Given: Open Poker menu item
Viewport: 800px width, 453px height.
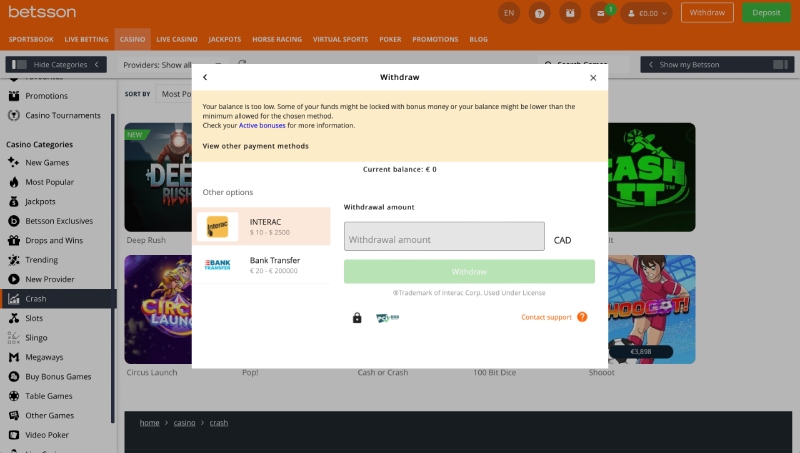Looking at the screenshot, I should tap(390, 39).
